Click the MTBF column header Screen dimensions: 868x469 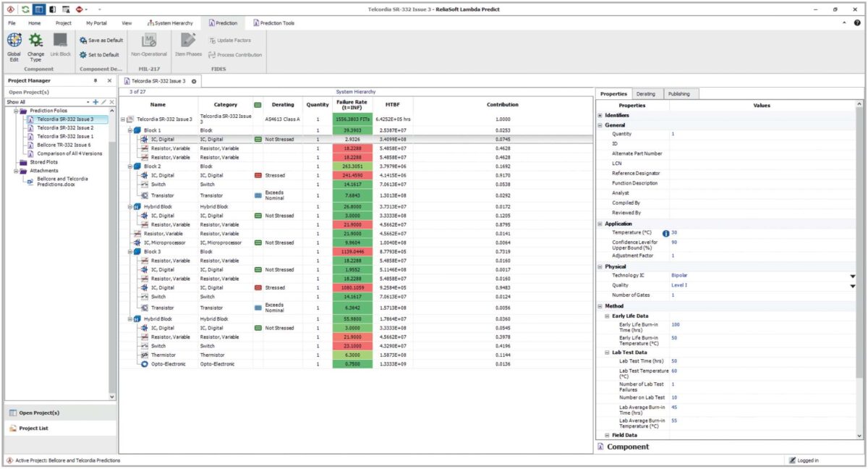[x=393, y=105]
